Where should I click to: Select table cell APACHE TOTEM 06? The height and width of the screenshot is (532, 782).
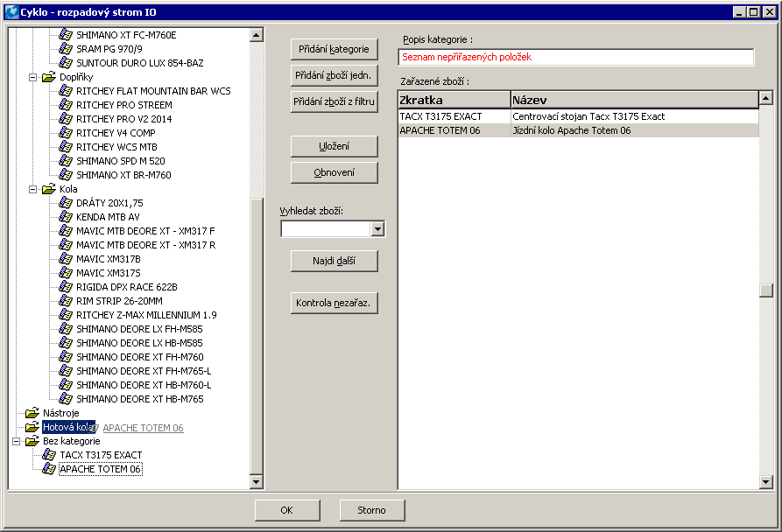454,130
